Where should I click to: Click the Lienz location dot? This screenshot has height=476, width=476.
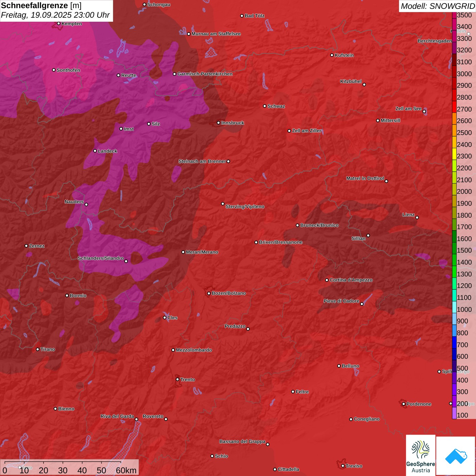(x=417, y=218)
